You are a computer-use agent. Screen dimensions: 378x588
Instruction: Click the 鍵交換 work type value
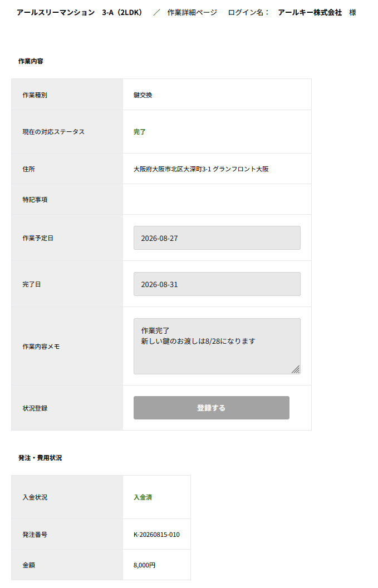[x=143, y=95]
